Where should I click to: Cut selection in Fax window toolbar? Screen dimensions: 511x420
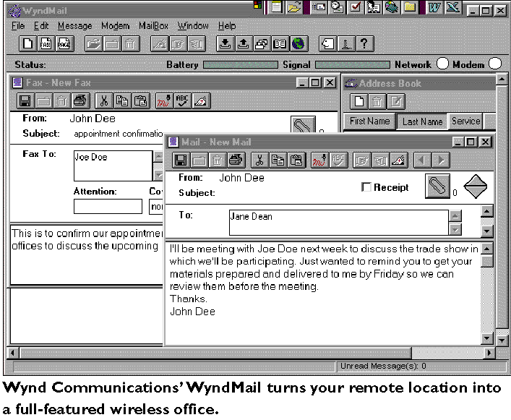click(103, 100)
